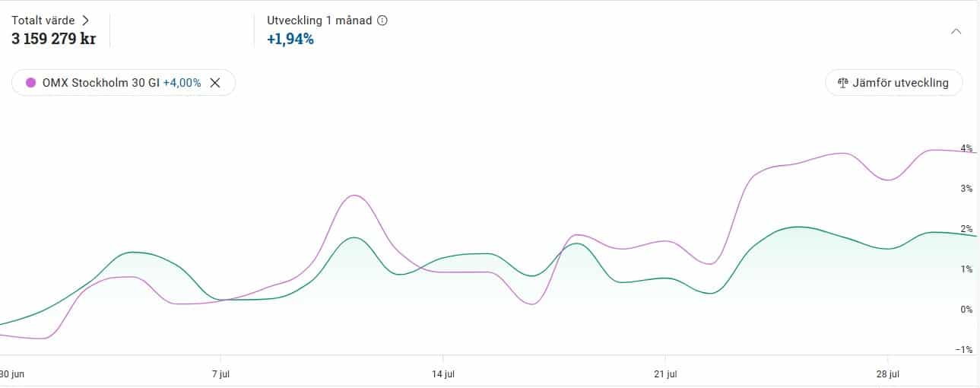This screenshot has height=388, width=980.
Task: Click the Totalt värde heading
Action: click(x=45, y=21)
